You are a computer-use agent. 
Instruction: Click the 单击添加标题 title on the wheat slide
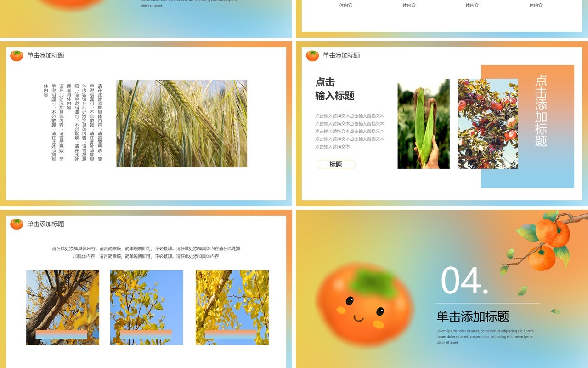coord(45,56)
